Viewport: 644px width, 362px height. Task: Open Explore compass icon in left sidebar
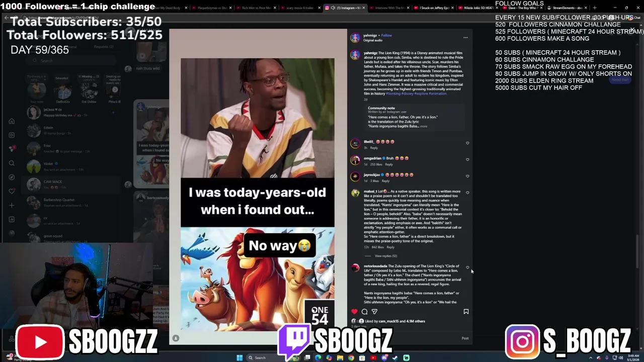tap(12, 177)
